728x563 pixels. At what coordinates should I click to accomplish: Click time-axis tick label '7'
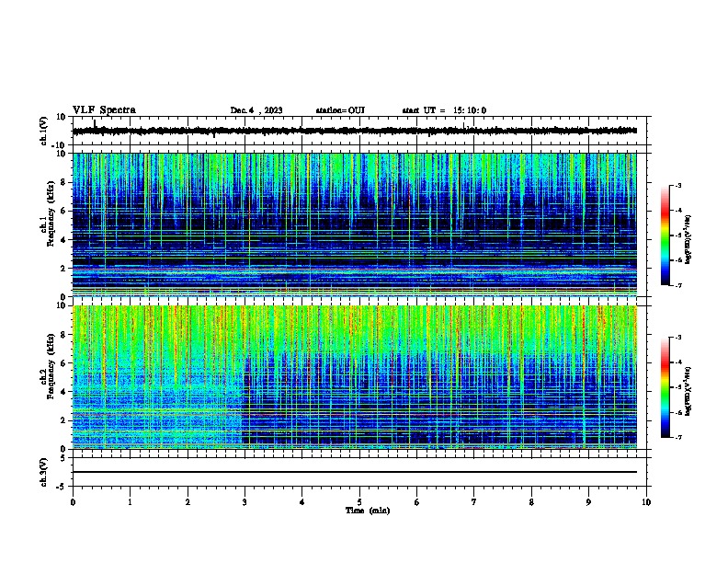pyautogui.click(x=474, y=502)
